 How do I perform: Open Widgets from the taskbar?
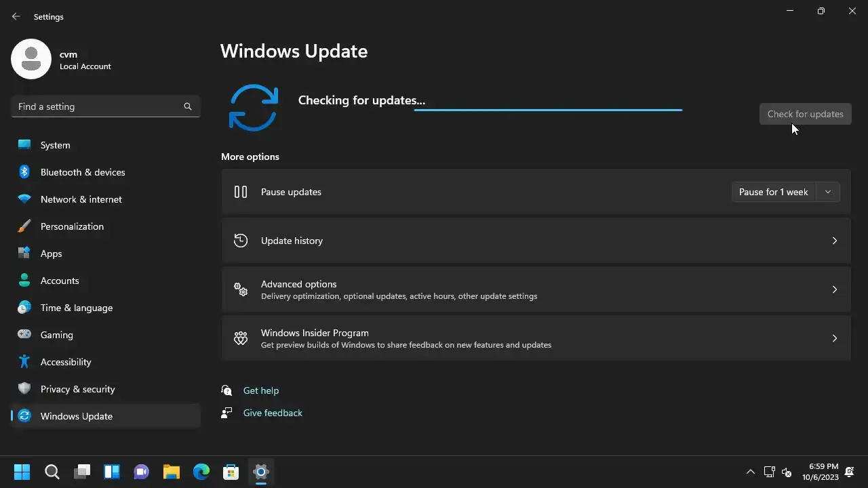(112, 472)
